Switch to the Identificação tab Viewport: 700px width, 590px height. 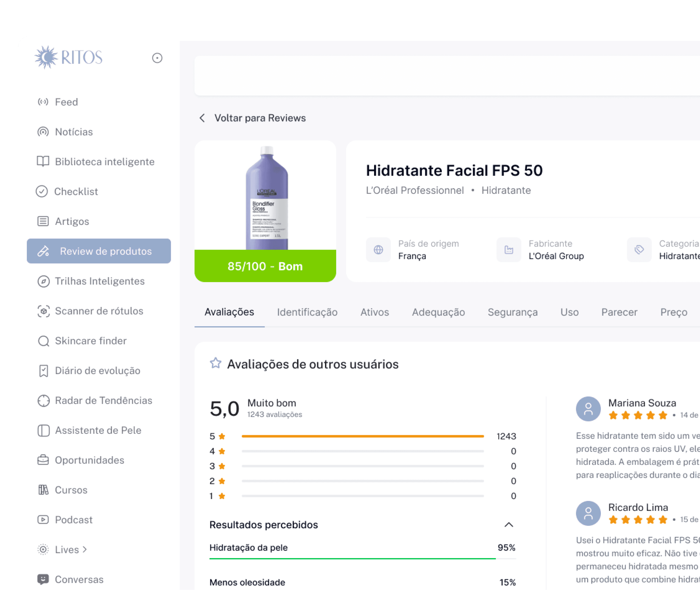tap(307, 312)
